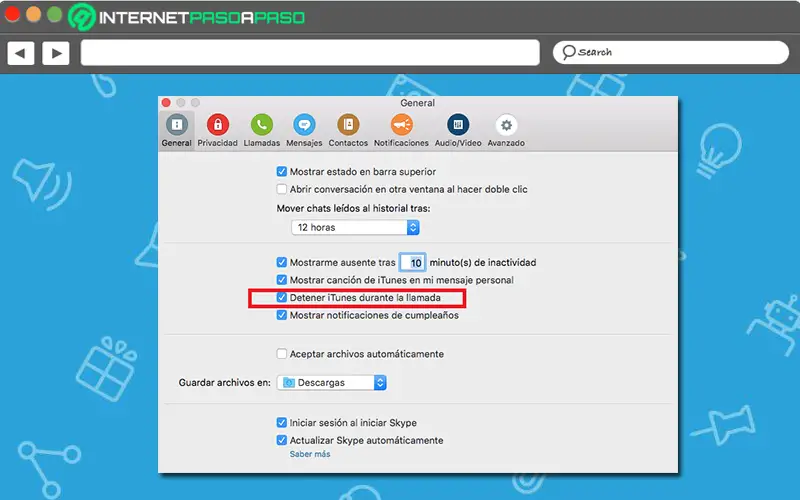Open the 12 horas dropdown
This screenshot has height=500, width=800.
point(356,228)
